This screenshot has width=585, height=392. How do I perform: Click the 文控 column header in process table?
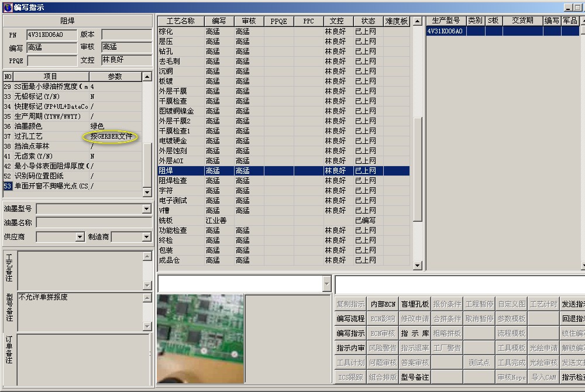(x=338, y=21)
